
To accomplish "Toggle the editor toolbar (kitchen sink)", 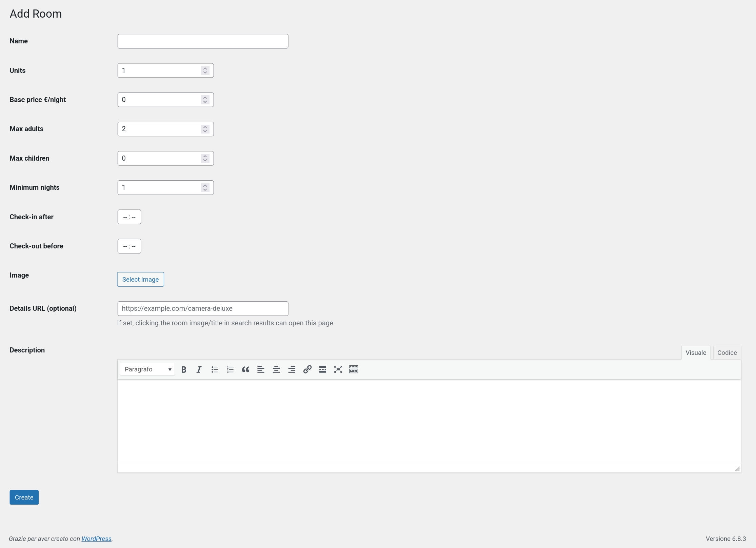I will pyautogui.click(x=354, y=369).
